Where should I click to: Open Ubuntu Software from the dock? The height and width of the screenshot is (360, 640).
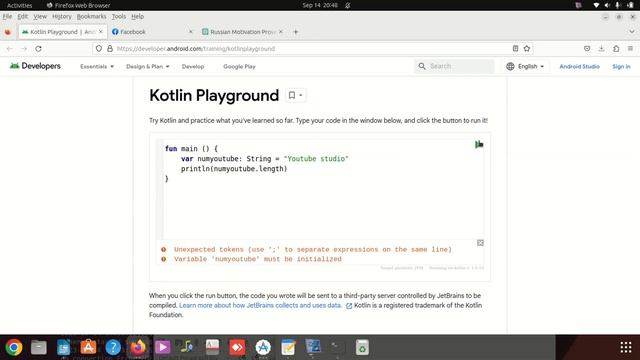pos(88,347)
